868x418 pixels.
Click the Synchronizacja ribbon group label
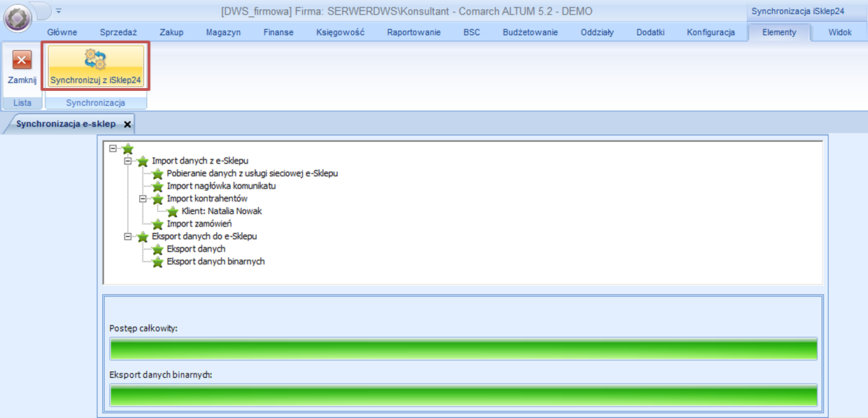[x=96, y=103]
